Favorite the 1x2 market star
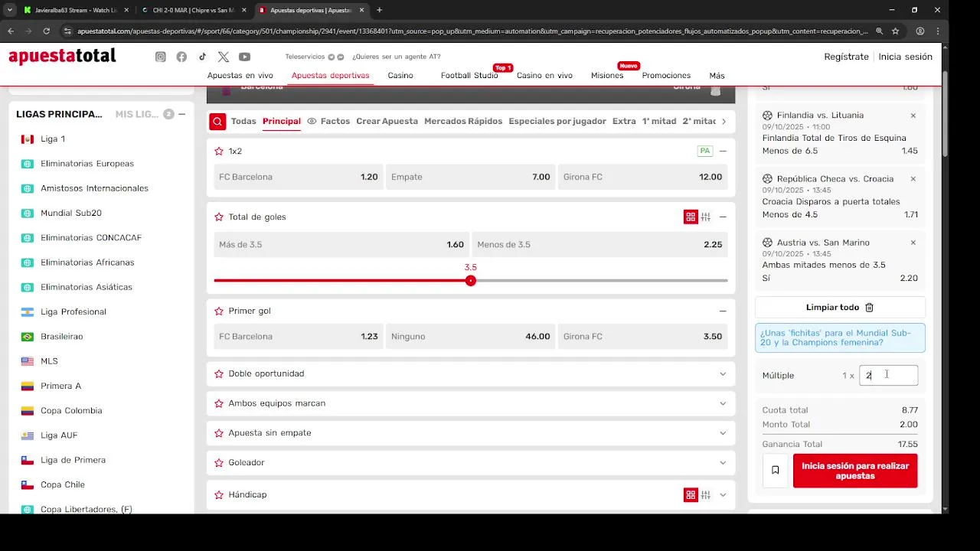 [x=219, y=152]
